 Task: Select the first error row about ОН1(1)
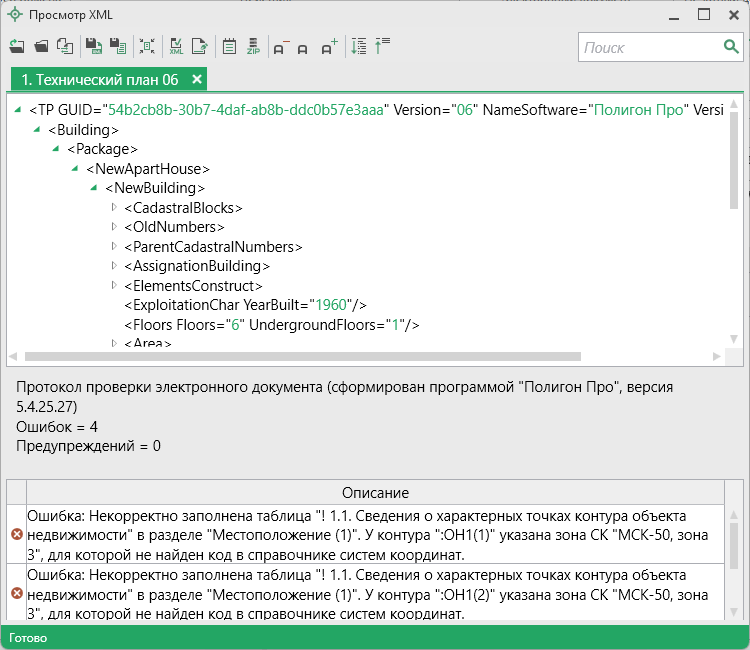pos(370,535)
